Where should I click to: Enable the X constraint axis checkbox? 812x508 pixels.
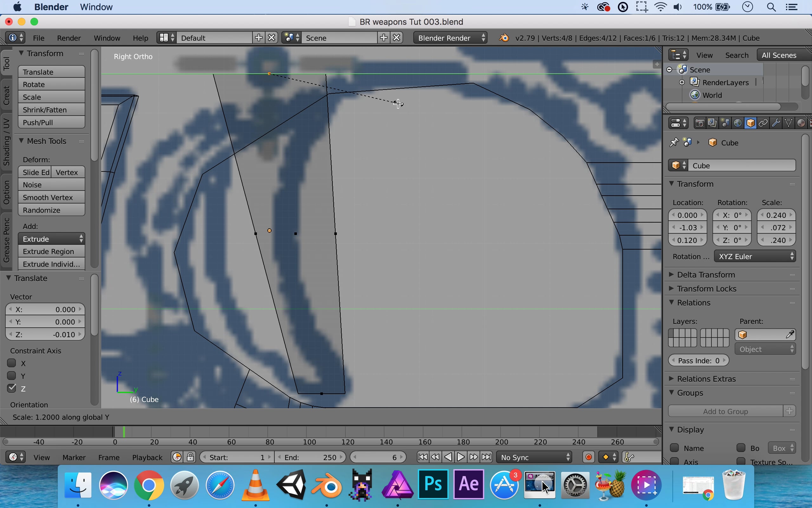coord(12,363)
